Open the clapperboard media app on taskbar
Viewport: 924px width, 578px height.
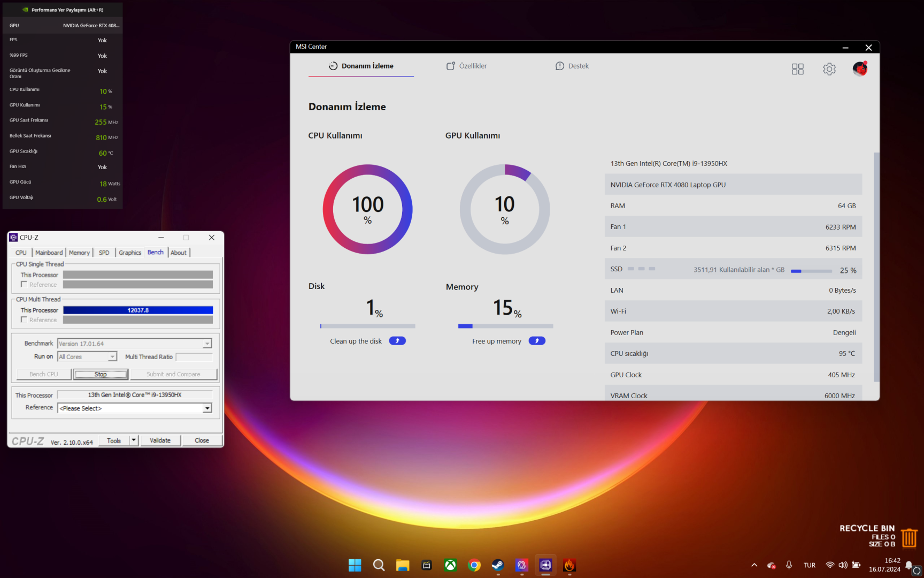(x=426, y=565)
